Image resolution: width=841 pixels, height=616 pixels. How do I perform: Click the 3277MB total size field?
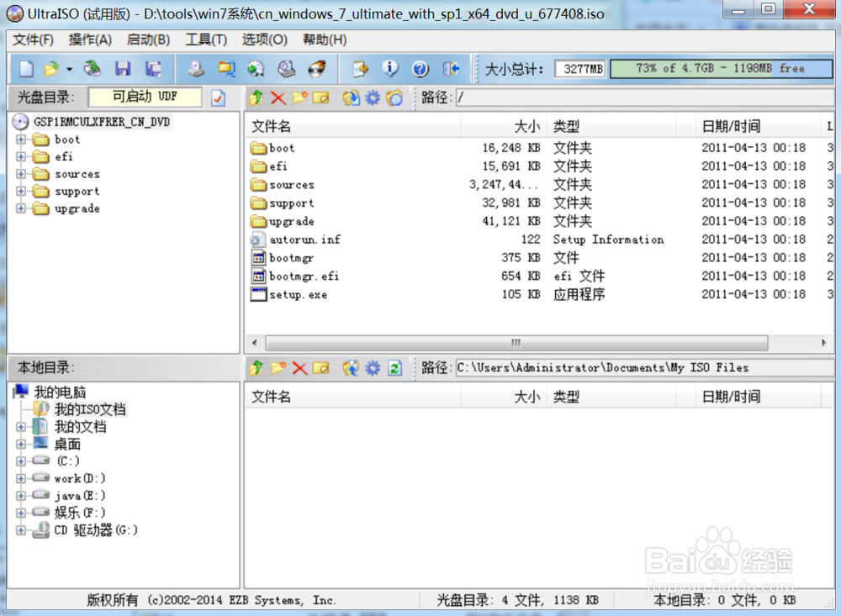580,69
